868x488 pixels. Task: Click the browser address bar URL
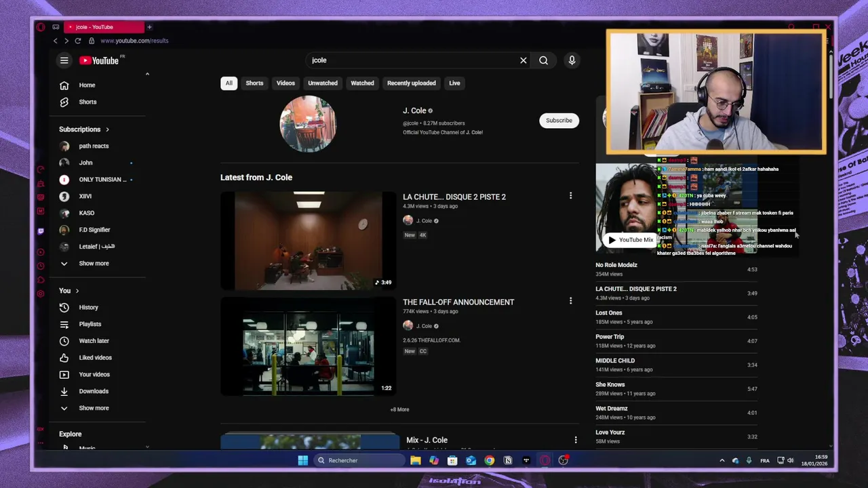point(134,41)
